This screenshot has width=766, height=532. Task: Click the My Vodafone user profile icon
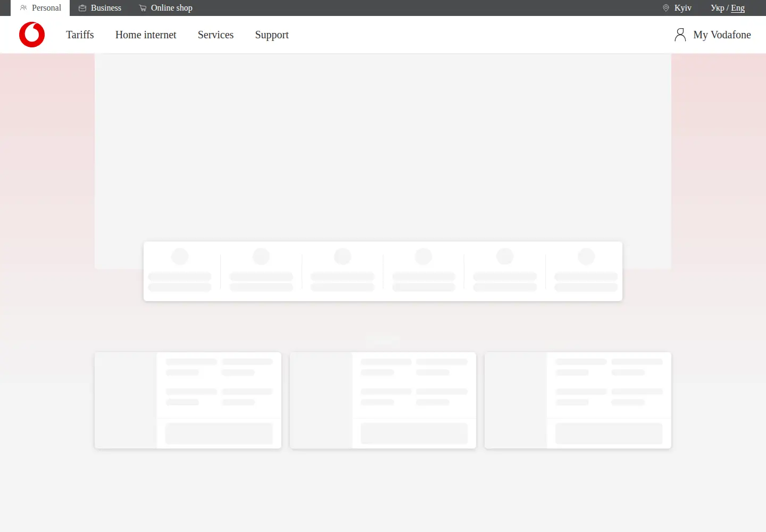[x=680, y=35]
